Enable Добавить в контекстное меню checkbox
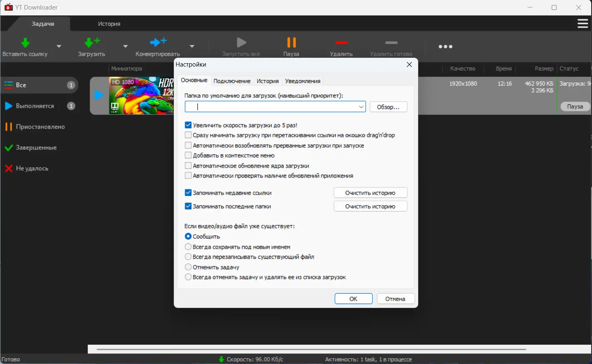The width and height of the screenshot is (592, 364). click(188, 155)
